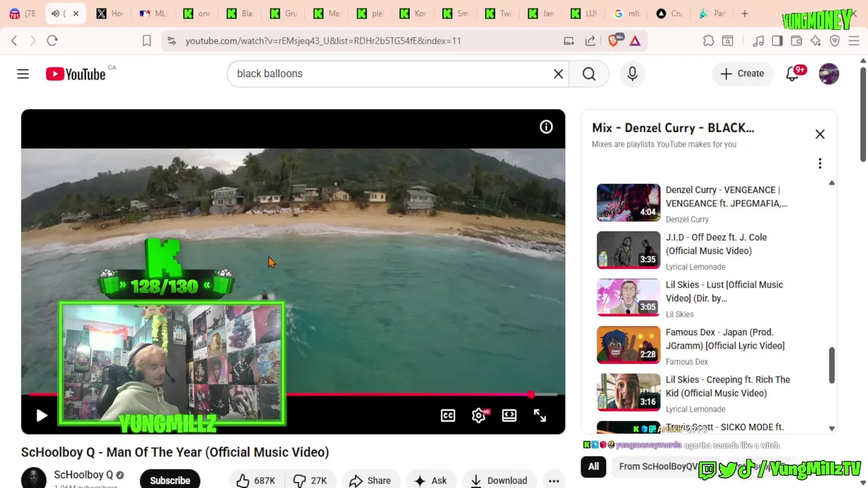Viewport: 868px width, 488px height.
Task: Show video info card icon
Action: (x=546, y=127)
